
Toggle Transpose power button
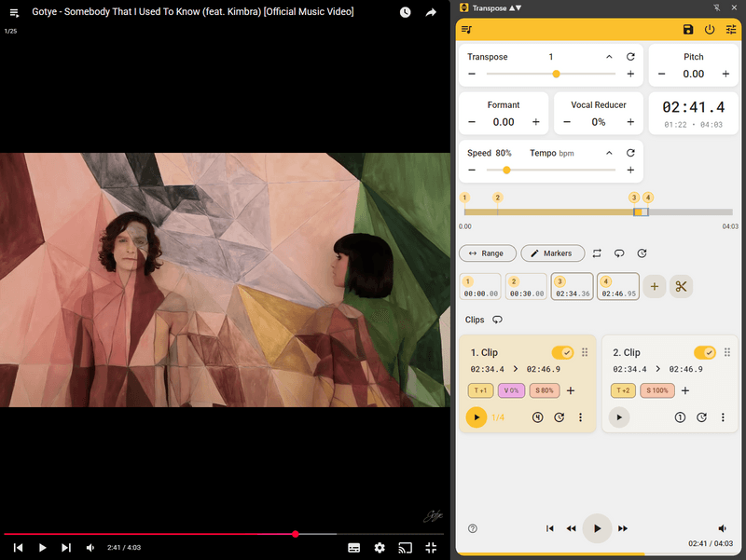710,30
